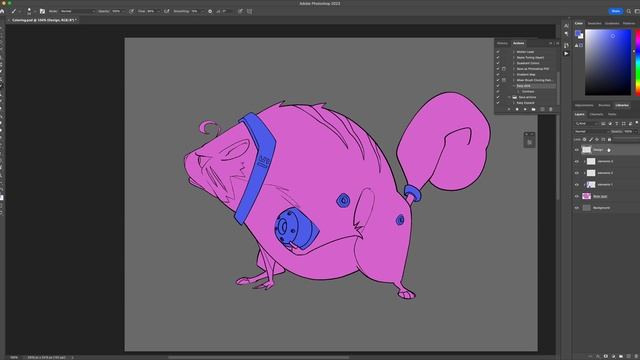Collapse the Save actions set
The width and height of the screenshot is (640, 360).
509,98
